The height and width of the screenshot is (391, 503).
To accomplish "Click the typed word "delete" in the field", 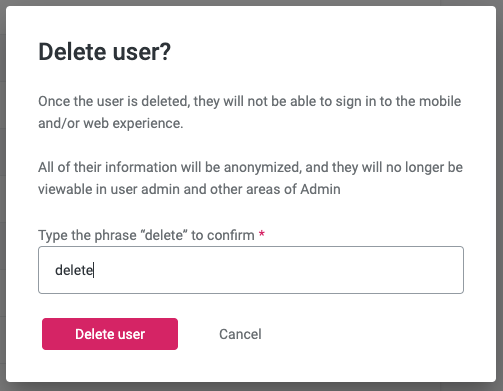I will (x=74, y=270).
